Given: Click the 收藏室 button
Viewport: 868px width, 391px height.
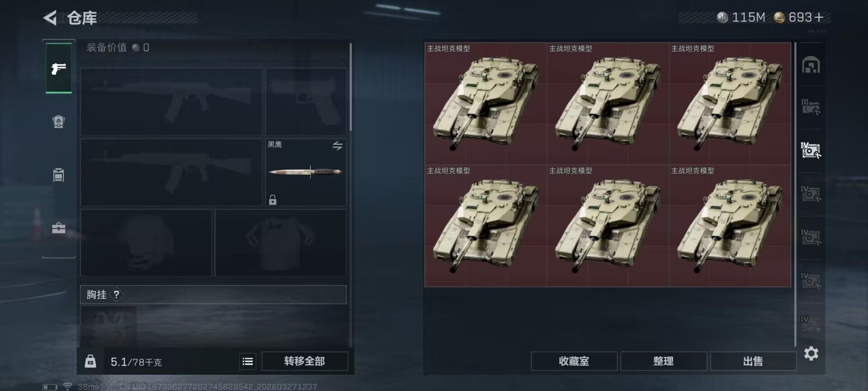Looking at the screenshot, I should pyautogui.click(x=574, y=361).
